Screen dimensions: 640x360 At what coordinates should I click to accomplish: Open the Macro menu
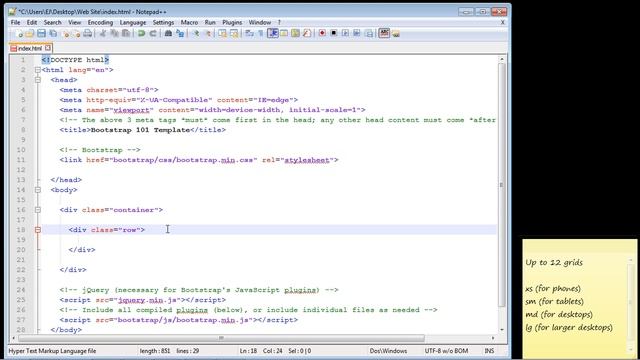[189, 22]
